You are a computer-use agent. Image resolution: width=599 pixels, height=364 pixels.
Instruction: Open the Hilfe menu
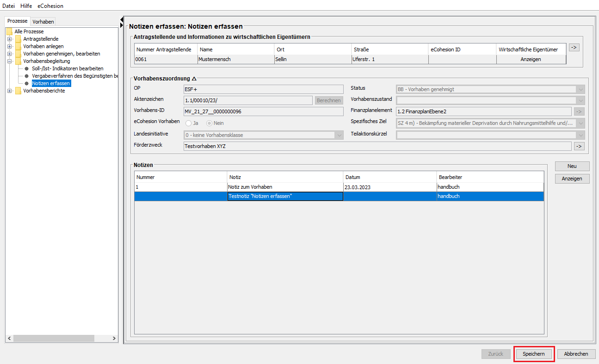click(x=26, y=6)
